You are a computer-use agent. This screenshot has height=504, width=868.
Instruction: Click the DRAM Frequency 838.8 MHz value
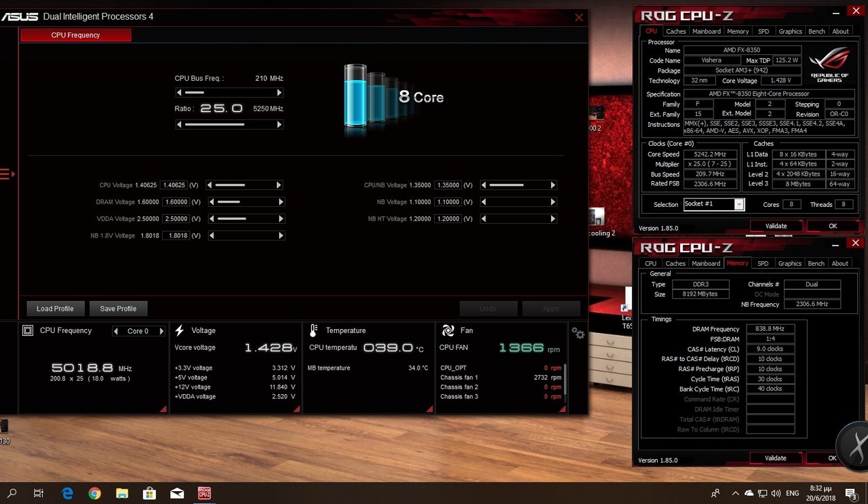pos(769,329)
